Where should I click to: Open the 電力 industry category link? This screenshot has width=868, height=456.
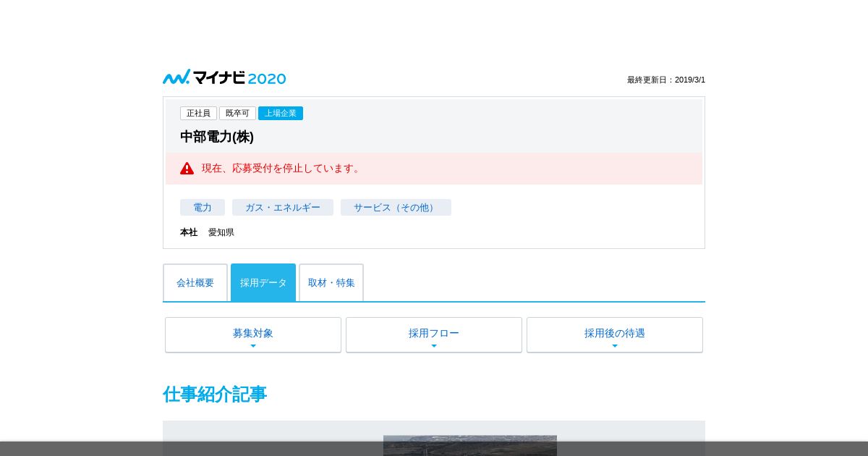click(203, 208)
